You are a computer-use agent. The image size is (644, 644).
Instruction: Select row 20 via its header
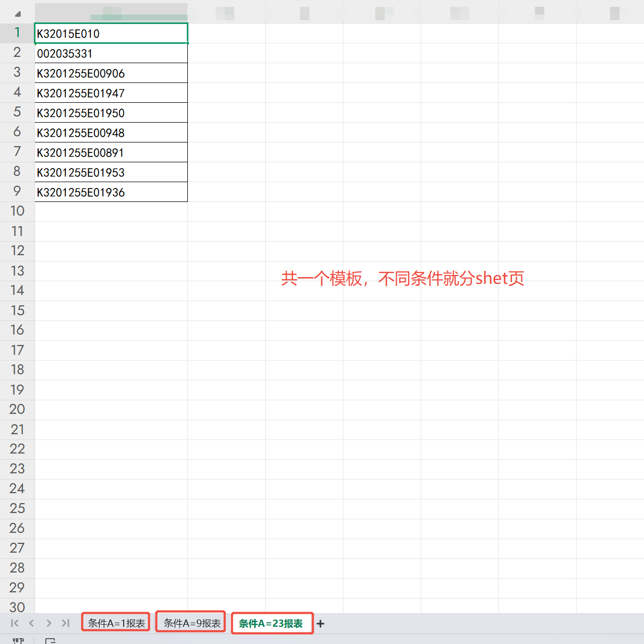17,410
